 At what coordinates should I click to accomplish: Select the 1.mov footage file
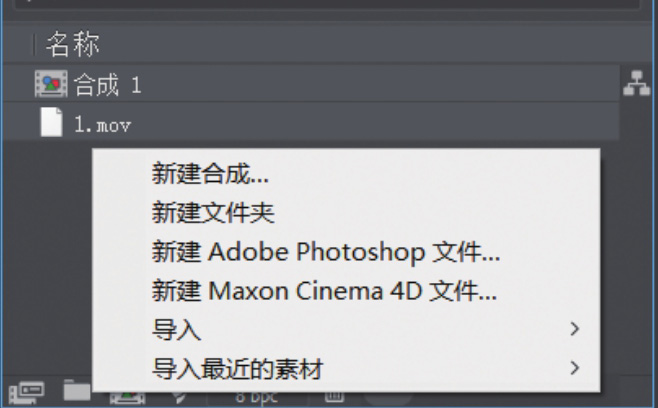311,122
